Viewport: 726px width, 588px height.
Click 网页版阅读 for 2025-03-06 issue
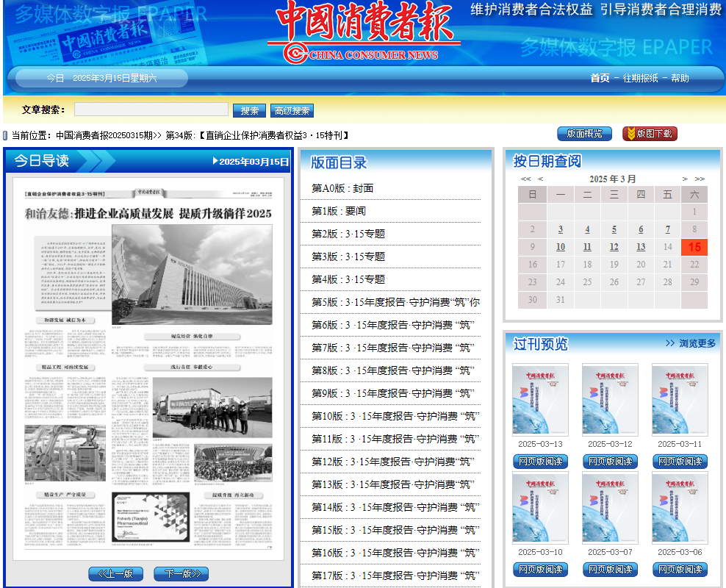coord(680,570)
